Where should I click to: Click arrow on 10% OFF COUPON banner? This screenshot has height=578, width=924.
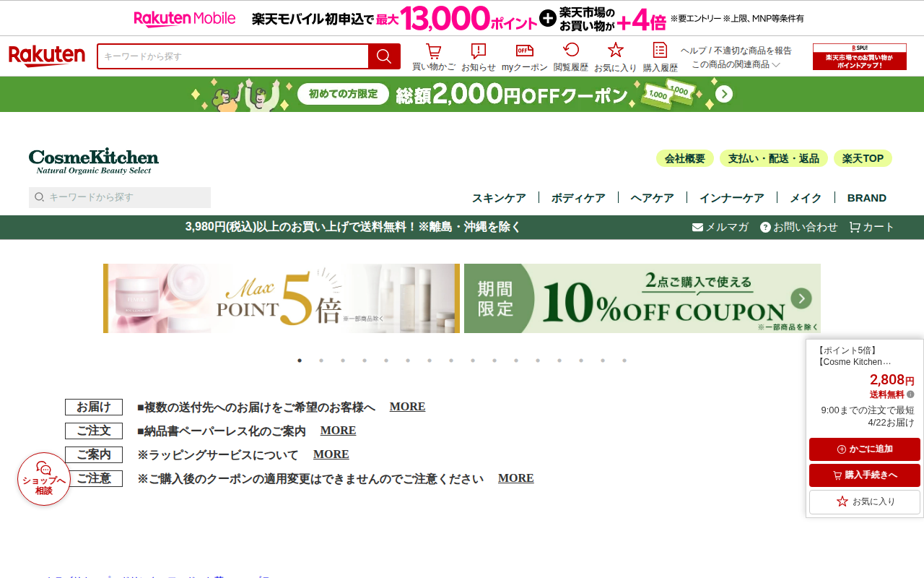(x=801, y=298)
